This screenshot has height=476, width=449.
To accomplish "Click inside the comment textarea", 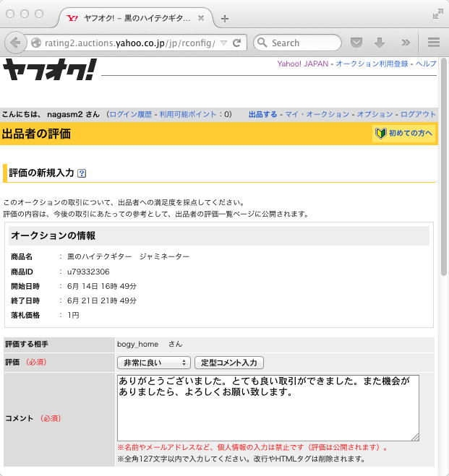I will 268,408.
